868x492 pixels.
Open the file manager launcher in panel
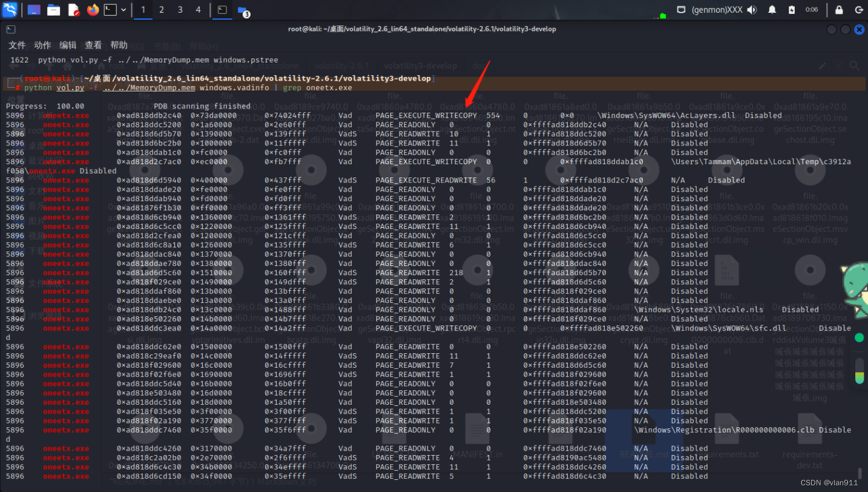point(54,10)
